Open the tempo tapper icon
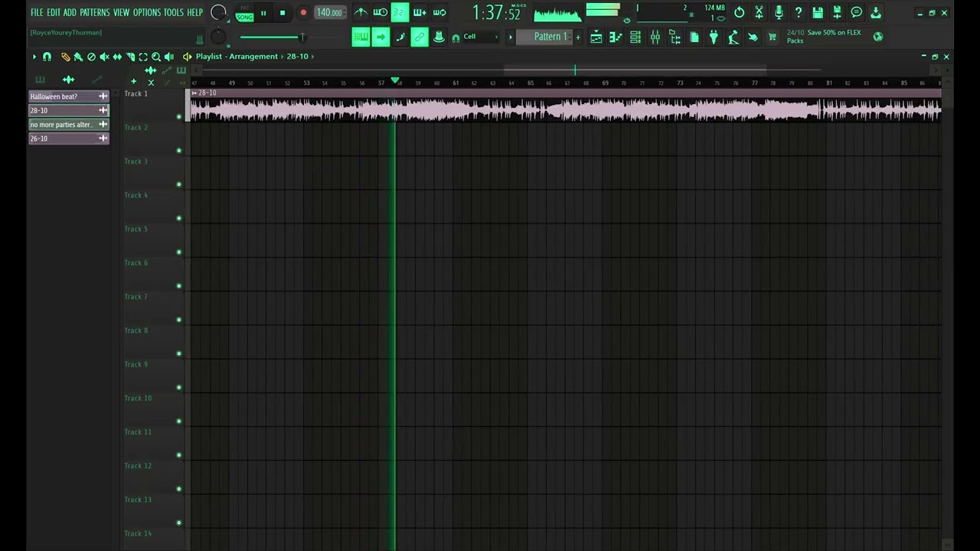This screenshot has height=551, width=980. point(733,37)
